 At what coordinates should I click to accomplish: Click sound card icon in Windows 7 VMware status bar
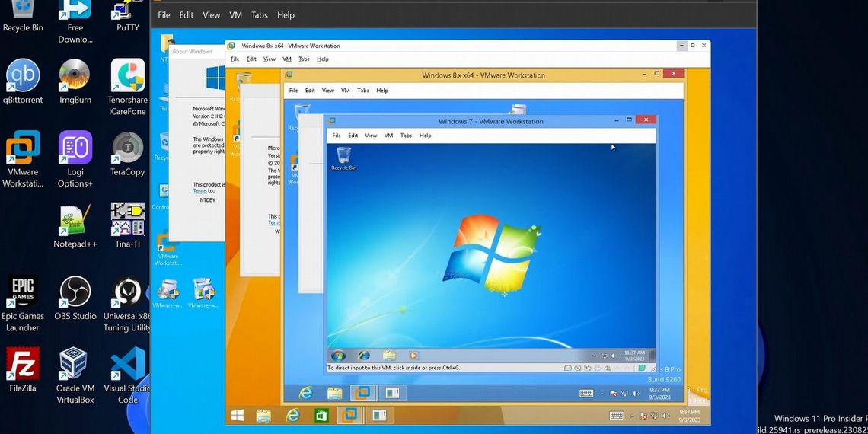pyautogui.click(x=608, y=368)
